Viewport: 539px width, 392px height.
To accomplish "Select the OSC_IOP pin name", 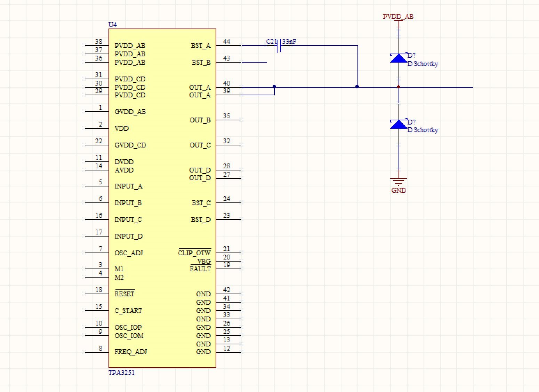I will pos(128,327).
